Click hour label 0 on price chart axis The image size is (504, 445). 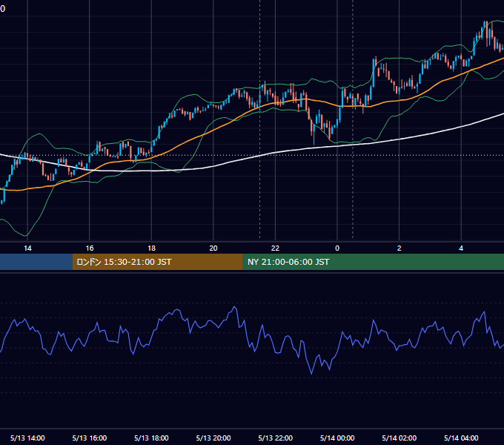pos(337,248)
